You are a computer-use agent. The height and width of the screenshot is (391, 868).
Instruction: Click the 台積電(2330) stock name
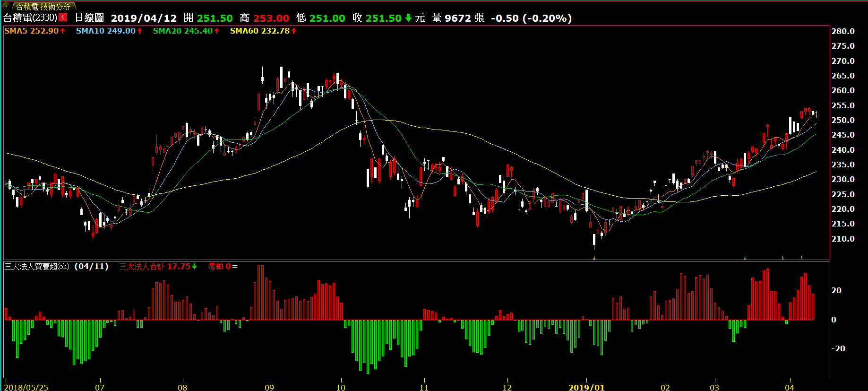click(x=30, y=18)
